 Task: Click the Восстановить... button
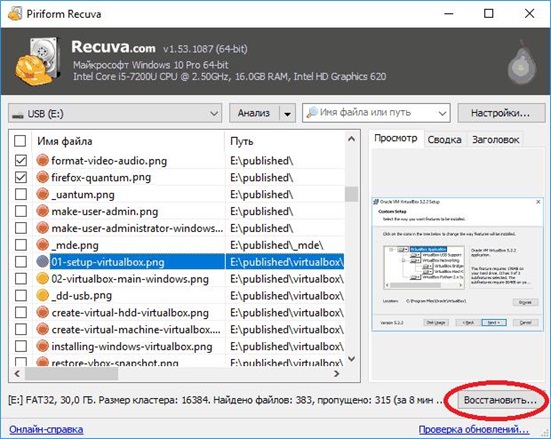500,400
